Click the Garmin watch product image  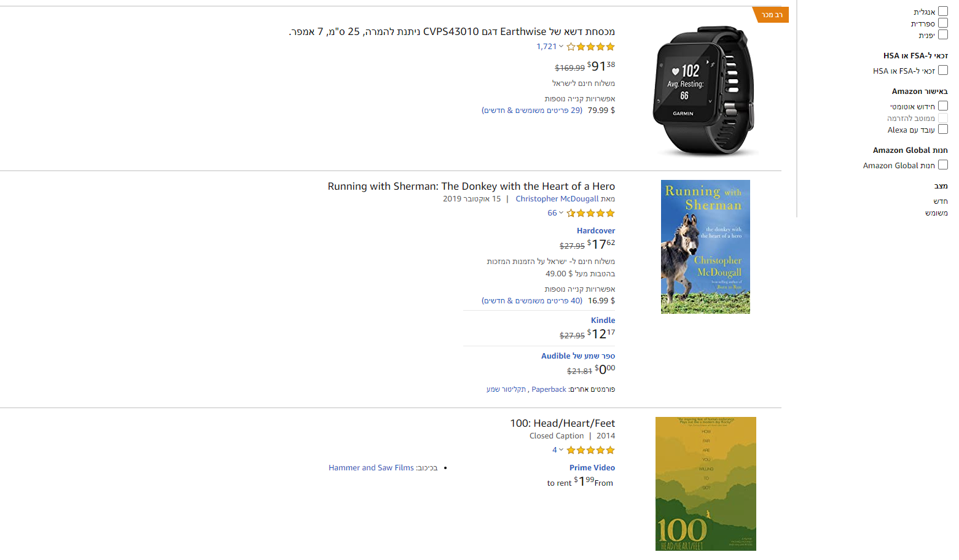pos(705,91)
